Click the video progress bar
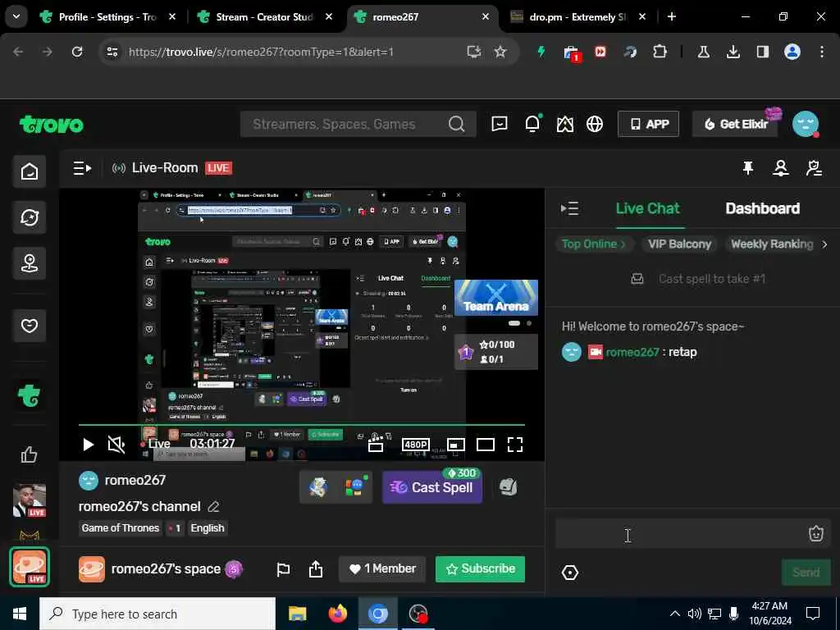The height and width of the screenshot is (630, 840). click(302, 426)
